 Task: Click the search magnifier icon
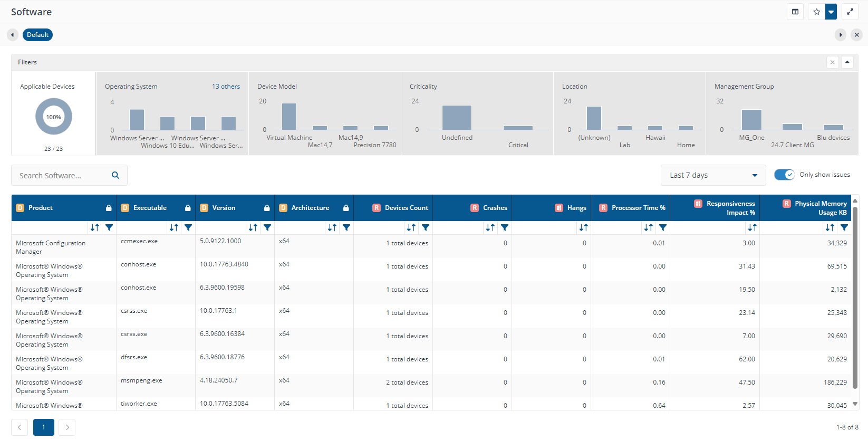point(115,176)
